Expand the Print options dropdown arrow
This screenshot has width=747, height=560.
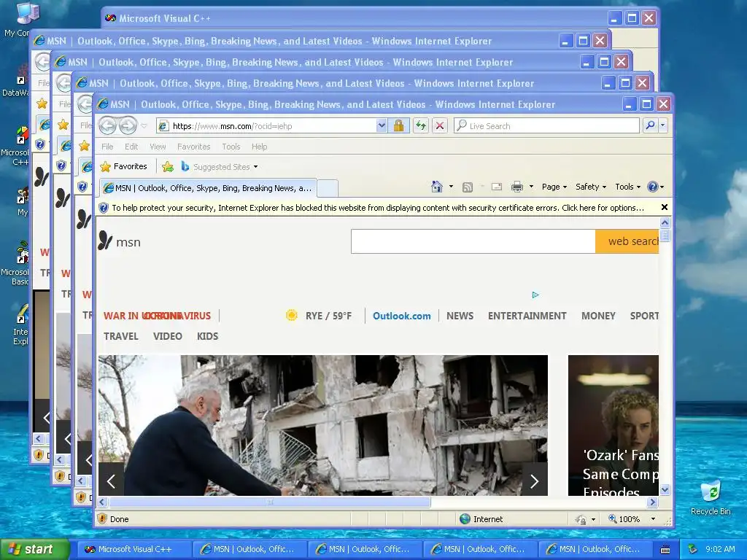[x=531, y=187]
